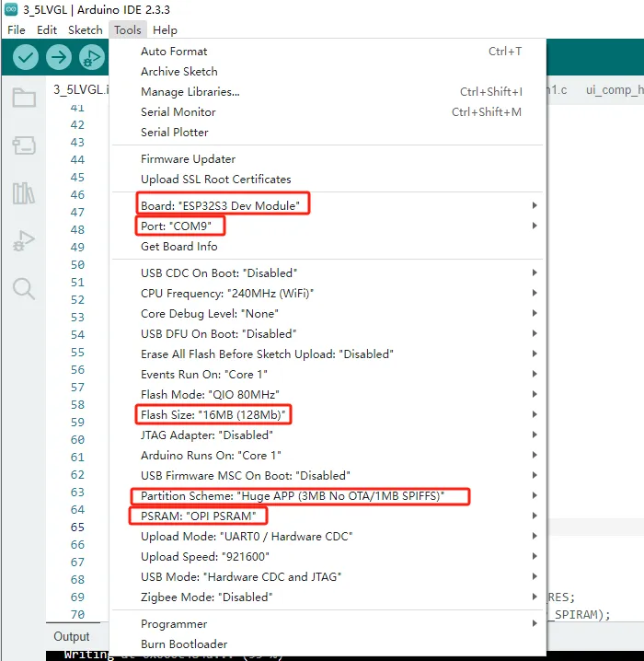Choose Archive Sketch
The height and width of the screenshot is (661, 644).
coord(328,72)
